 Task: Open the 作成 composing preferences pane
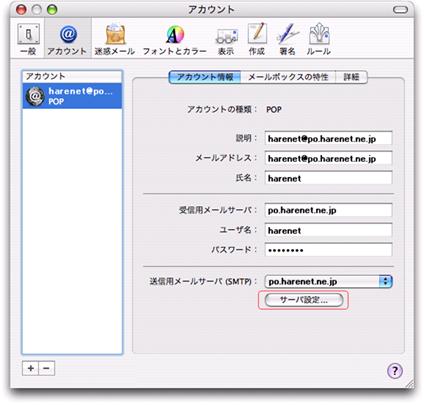tap(257, 39)
